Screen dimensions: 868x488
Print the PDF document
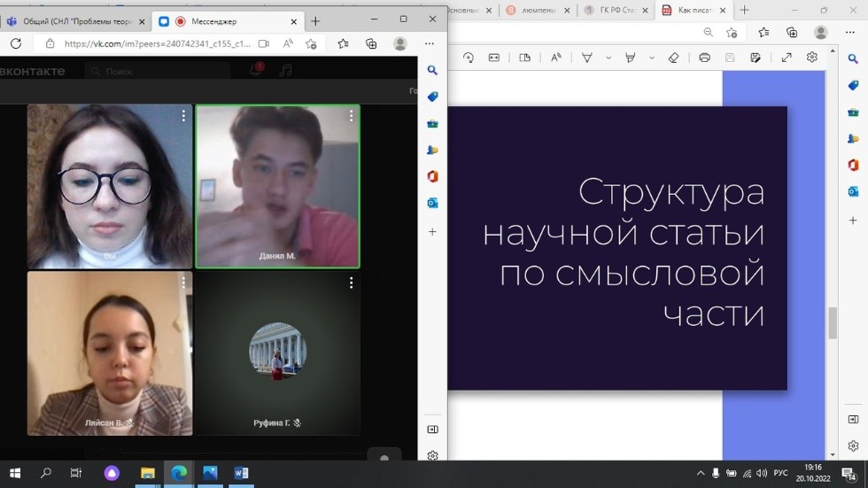click(x=704, y=58)
